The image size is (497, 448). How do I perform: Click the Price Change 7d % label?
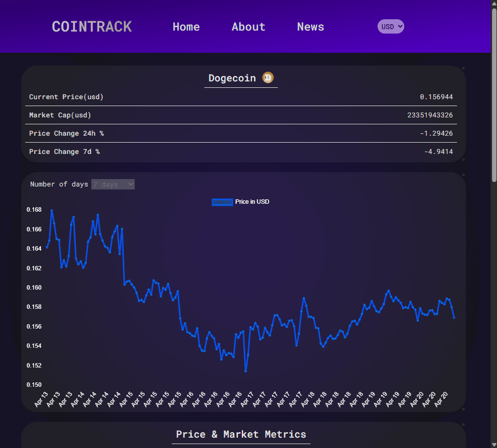[64, 152]
